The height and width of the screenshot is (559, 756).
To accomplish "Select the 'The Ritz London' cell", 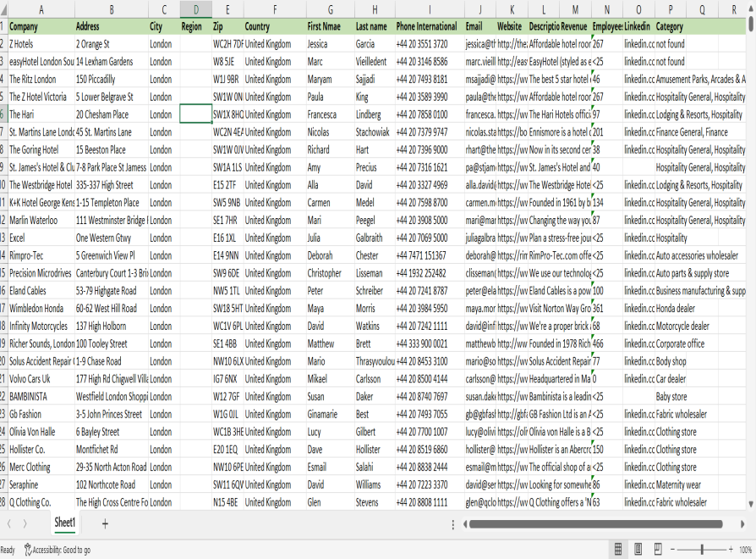I will coord(41,79).
